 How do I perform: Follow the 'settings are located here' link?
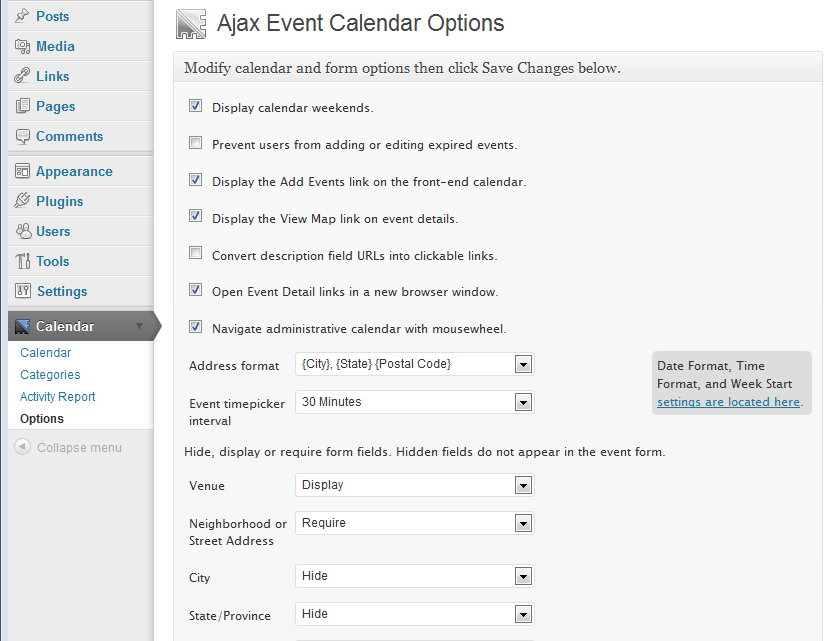click(728, 402)
